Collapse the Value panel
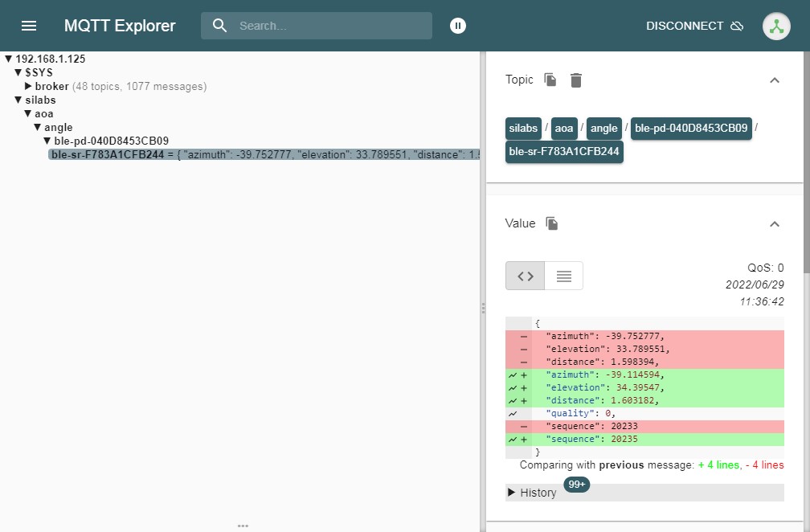Screen dimensions: 810x532 tap(775, 223)
